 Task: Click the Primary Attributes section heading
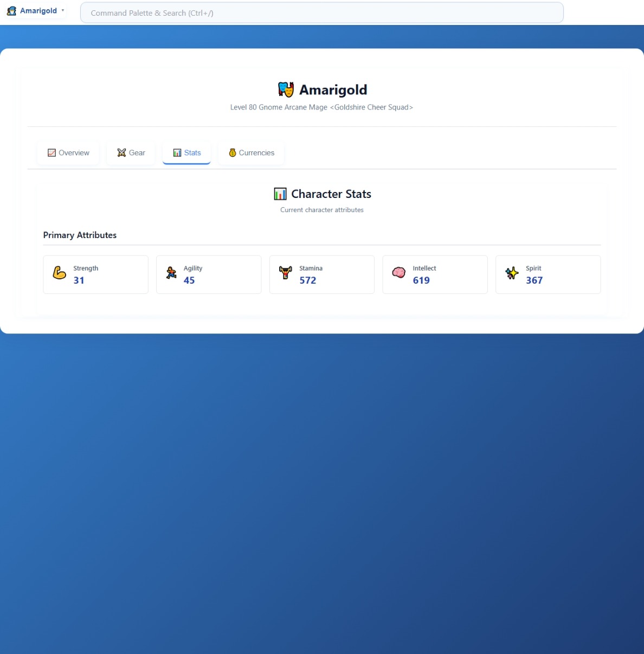[80, 235]
